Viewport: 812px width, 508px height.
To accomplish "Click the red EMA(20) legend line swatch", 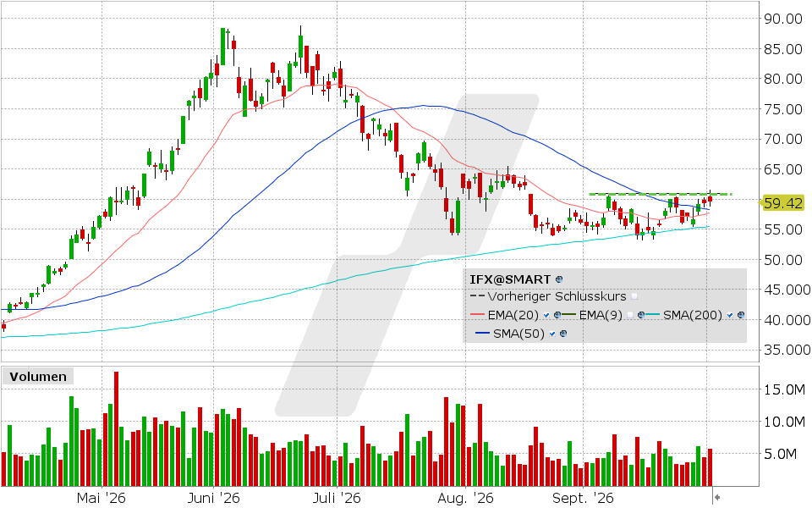I will tap(477, 314).
